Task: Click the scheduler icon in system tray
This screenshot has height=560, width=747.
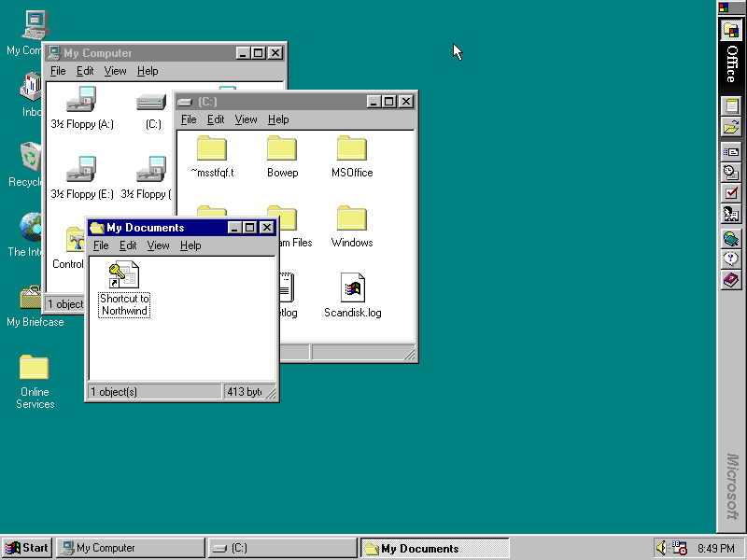Action: coord(679,548)
